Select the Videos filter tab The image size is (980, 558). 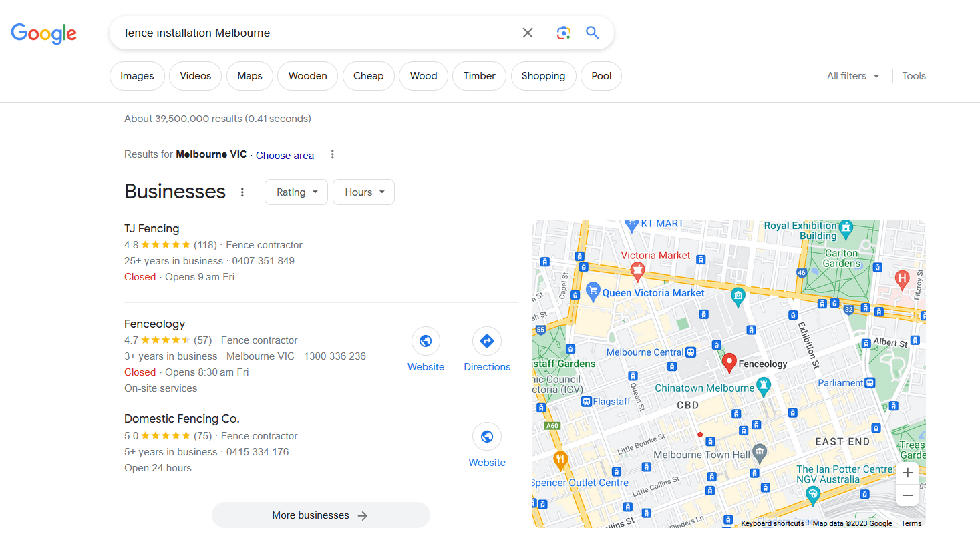coord(196,76)
